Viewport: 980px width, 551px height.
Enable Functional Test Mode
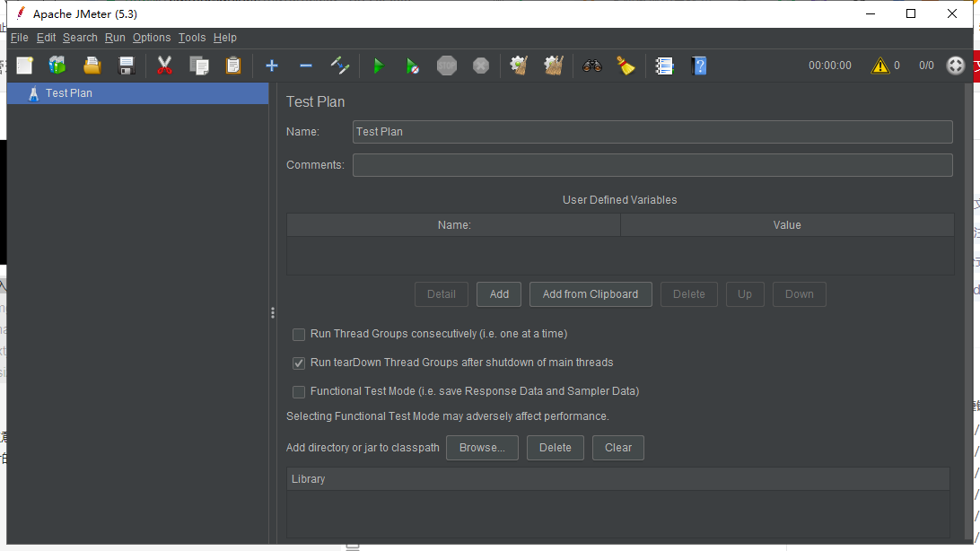click(298, 391)
